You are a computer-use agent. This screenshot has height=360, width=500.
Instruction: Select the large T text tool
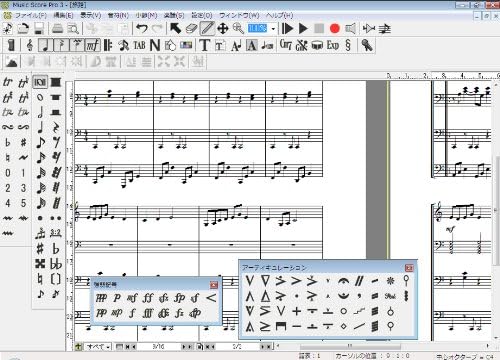pyautogui.click(x=204, y=45)
